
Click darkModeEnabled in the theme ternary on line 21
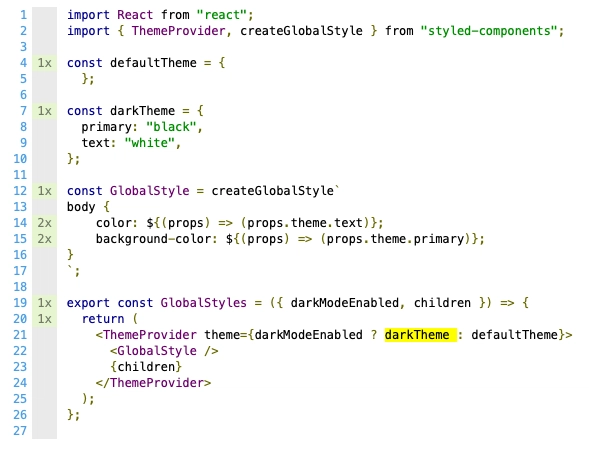tap(309, 335)
